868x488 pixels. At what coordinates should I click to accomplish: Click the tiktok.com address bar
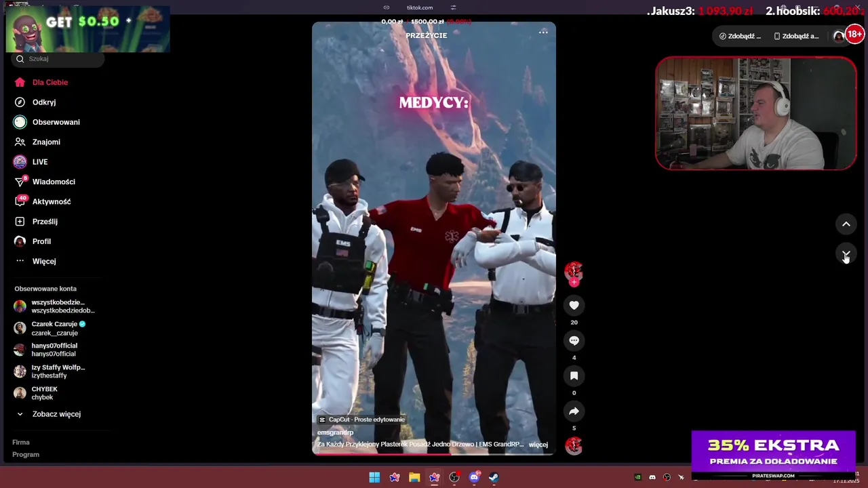point(420,7)
